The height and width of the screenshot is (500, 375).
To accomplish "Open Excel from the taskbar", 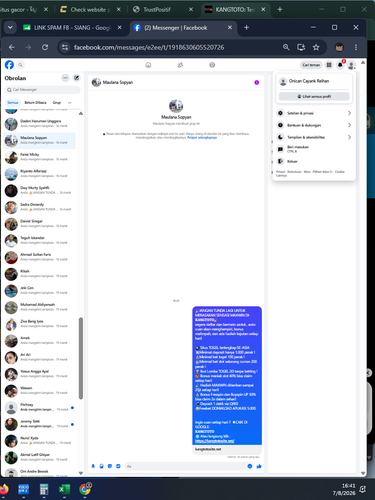I will point(64,489).
